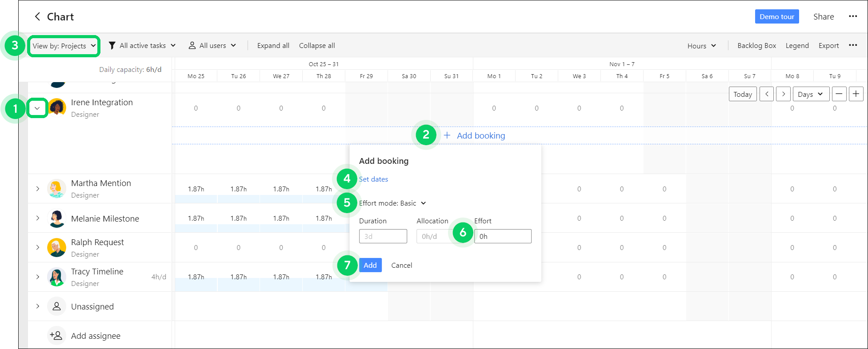This screenshot has width=868, height=349.
Task: Click the funnel filter icon
Action: pos(112,46)
